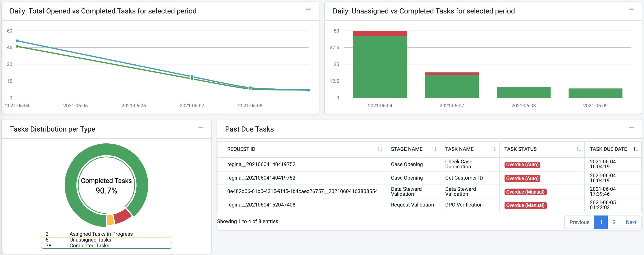Image resolution: width=644 pixels, height=255 pixels.
Task: Click Request ID in the Get Customer ID row
Action: point(261,178)
